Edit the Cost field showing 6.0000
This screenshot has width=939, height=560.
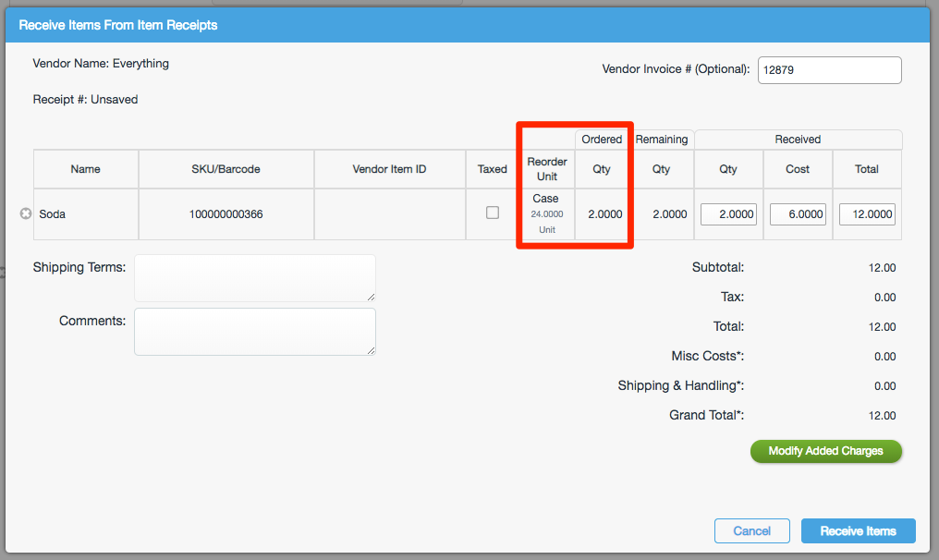[x=797, y=213]
